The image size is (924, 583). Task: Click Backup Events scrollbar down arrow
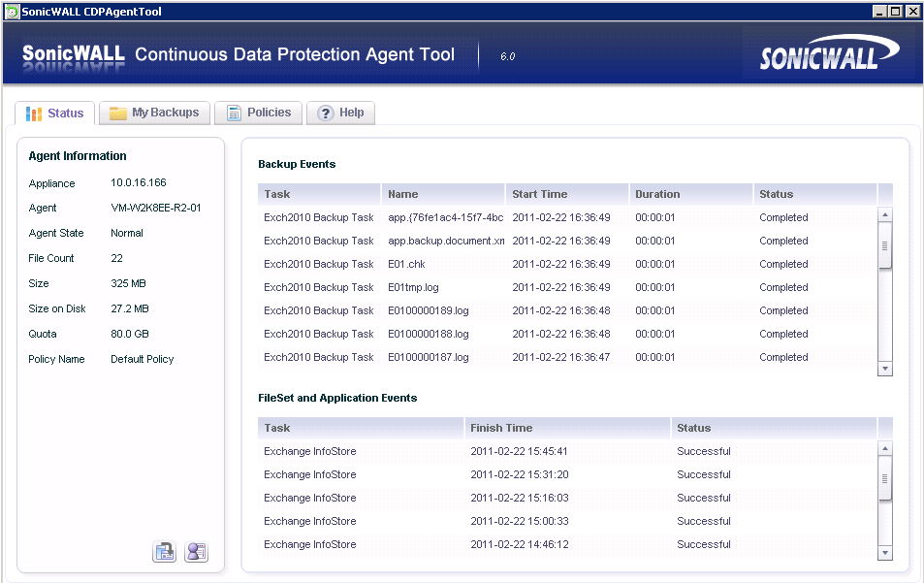click(885, 369)
